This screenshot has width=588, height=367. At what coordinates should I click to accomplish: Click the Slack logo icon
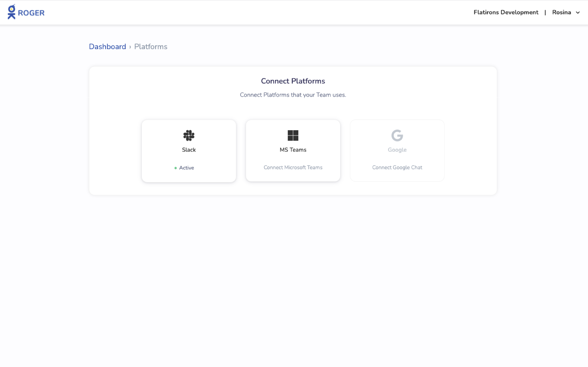tap(189, 135)
